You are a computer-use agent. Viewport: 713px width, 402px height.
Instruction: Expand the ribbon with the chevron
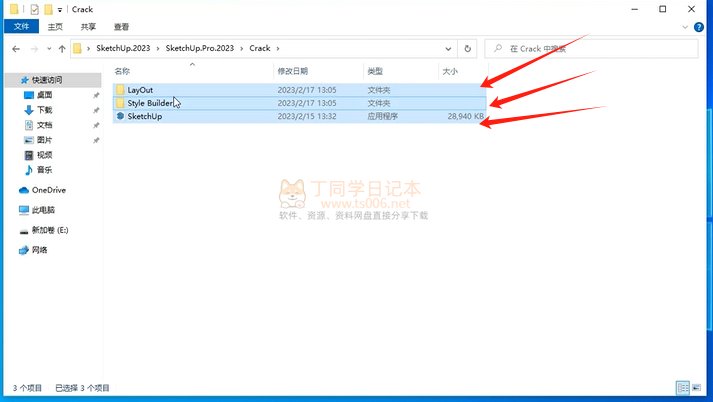point(685,27)
